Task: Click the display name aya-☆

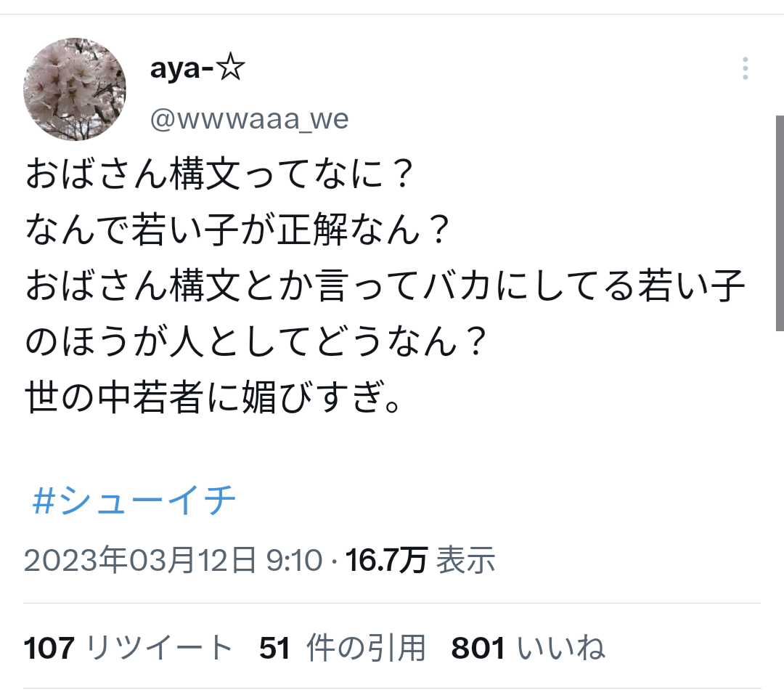Action: [197, 68]
